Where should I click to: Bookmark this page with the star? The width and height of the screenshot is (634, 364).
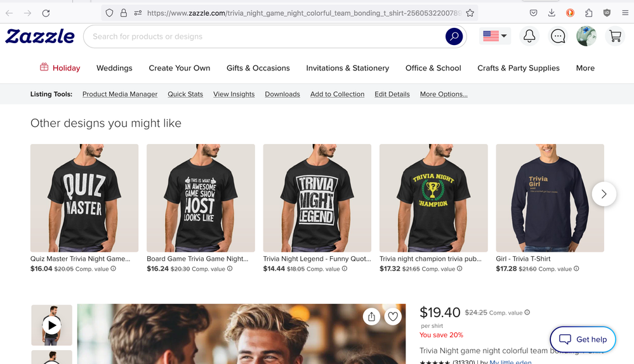[470, 13]
